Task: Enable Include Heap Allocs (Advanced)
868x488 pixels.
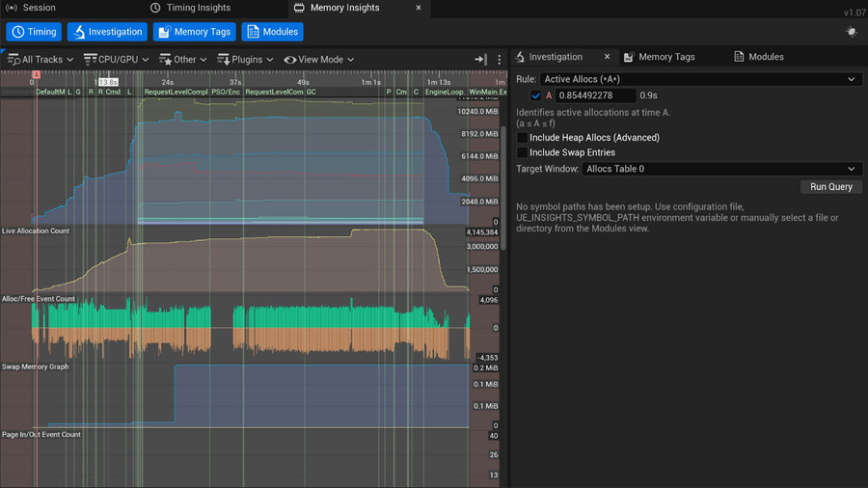Action: tap(522, 137)
